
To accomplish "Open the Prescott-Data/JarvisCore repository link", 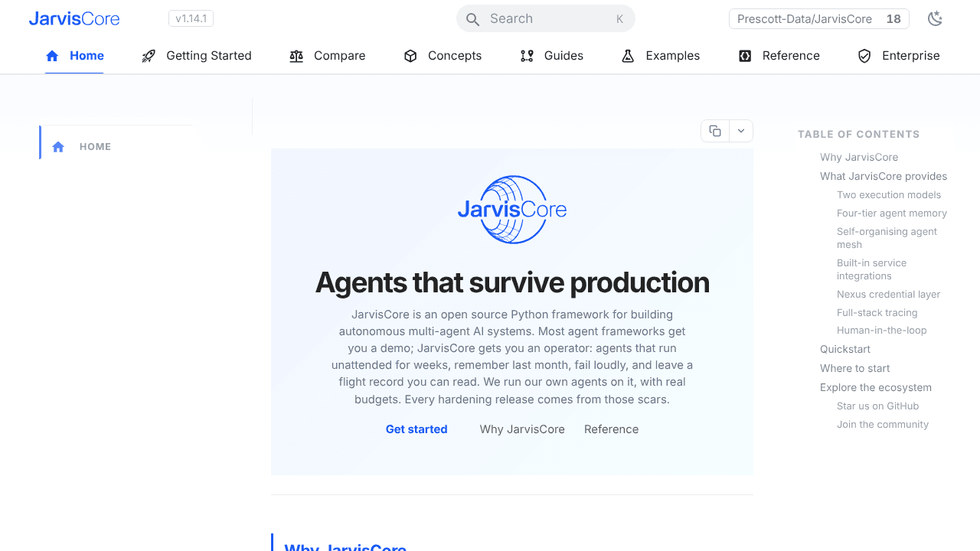I will pyautogui.click(x=819, y=19).
